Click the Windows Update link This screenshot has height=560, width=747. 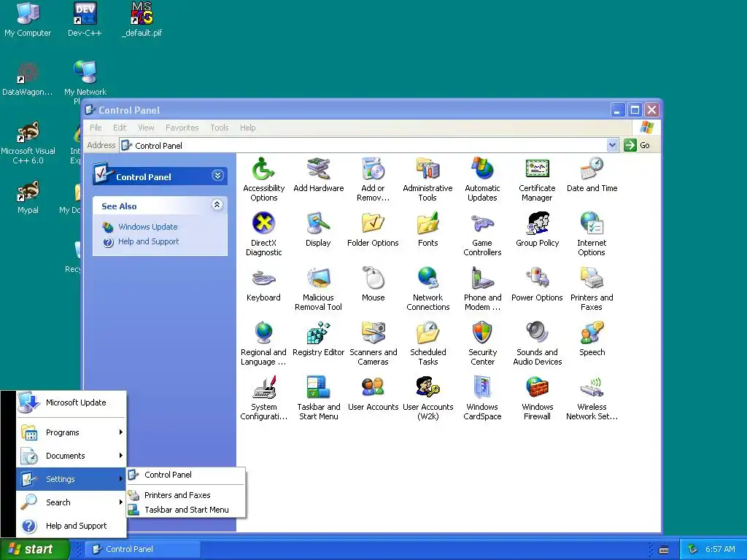click(147, 227)
